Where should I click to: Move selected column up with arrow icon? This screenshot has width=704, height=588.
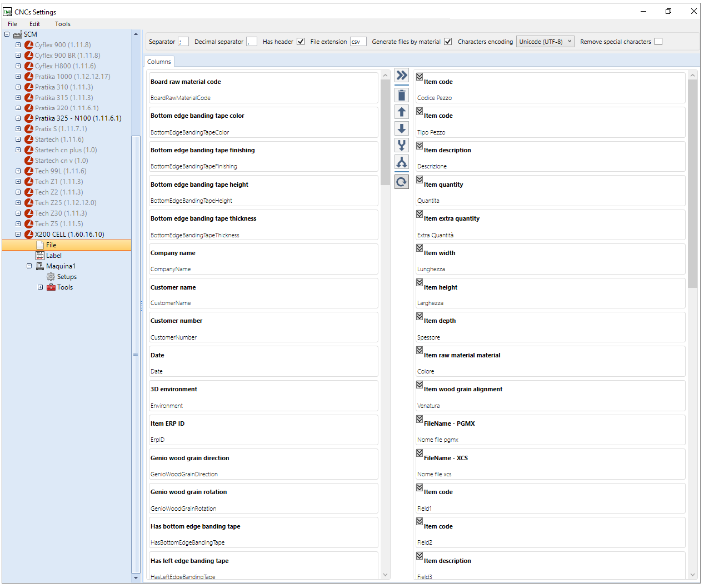[x=402, y=112]
